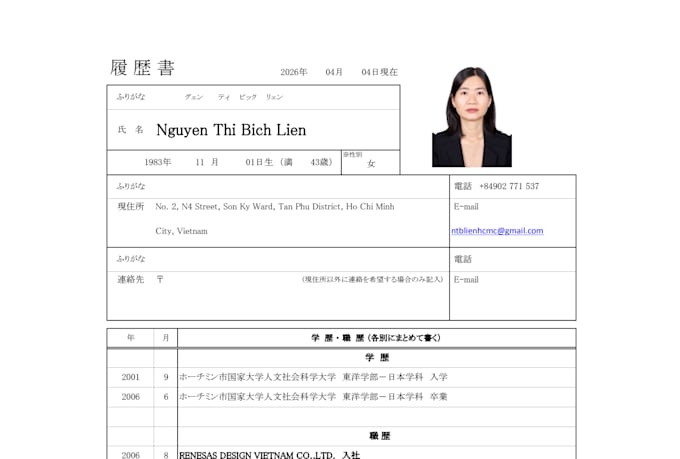
Task: Click the name Nguyen Thi Bich Lien
Action: coord(231,130)
